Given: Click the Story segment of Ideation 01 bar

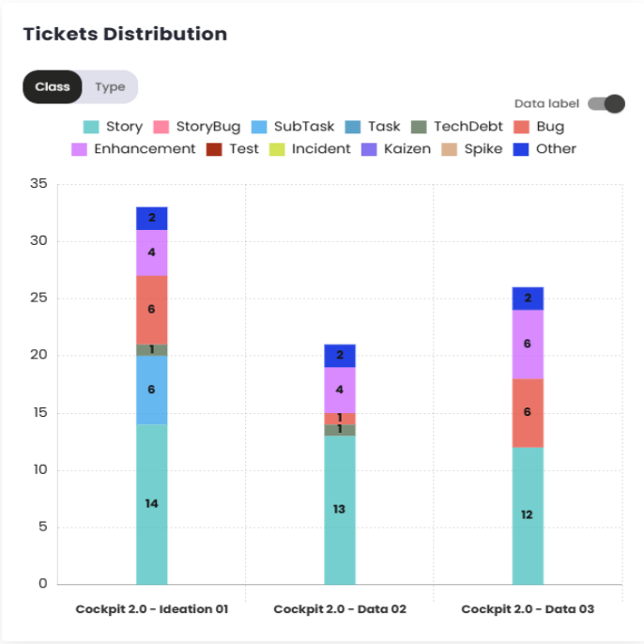Looking at the screenshot, I should tap(152, 504).
